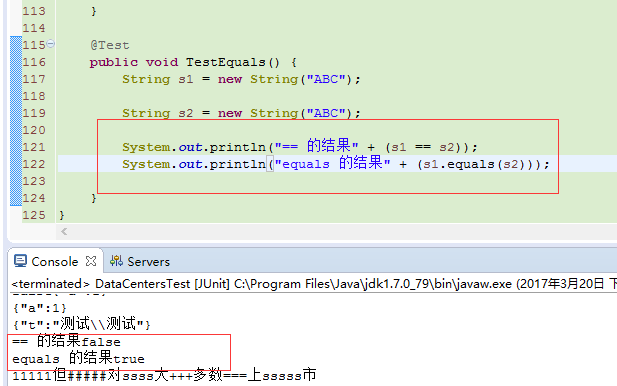Click line number 119 in gutter
The image size is (617, 386).
point(34,113)
